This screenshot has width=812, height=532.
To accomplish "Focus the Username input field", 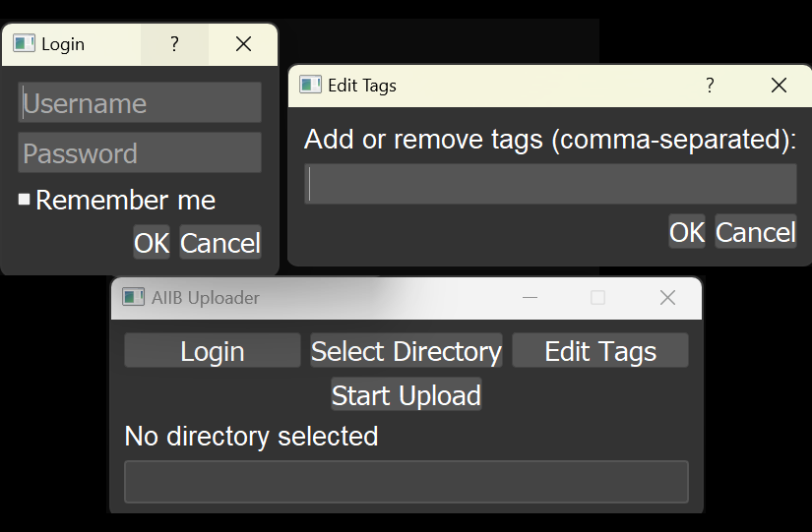I will (x=140, y=103).
